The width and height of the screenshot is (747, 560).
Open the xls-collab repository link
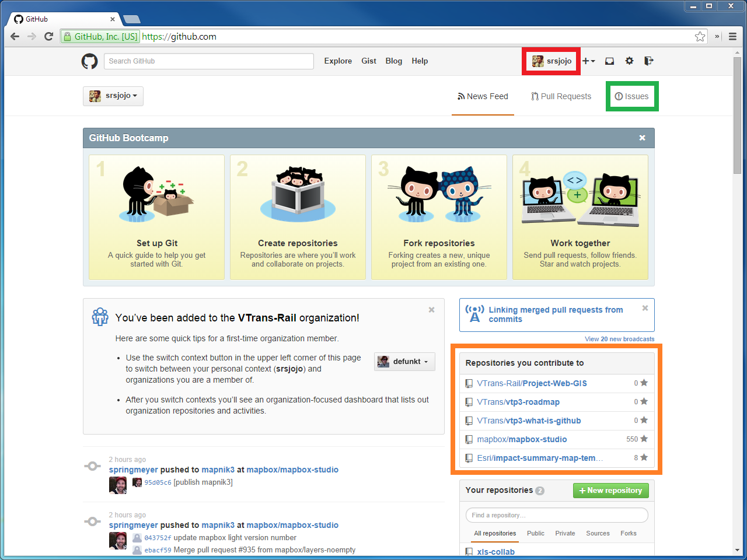[495, 552]
